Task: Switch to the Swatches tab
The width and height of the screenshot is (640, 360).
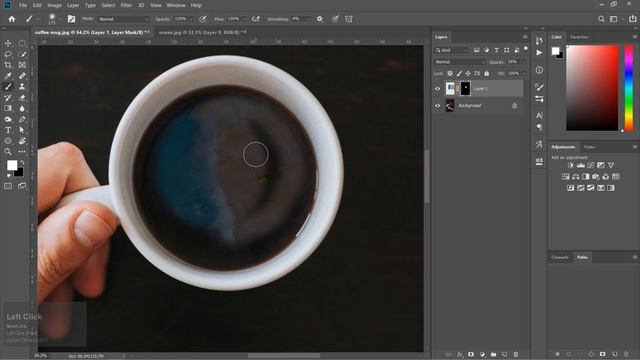Action: [x=579, y=37]
